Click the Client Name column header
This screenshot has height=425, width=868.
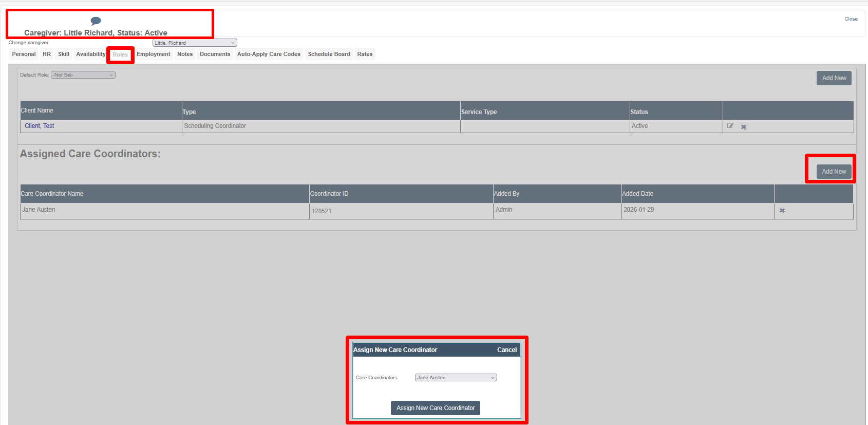pyautogui.click(x=101, y=110)
